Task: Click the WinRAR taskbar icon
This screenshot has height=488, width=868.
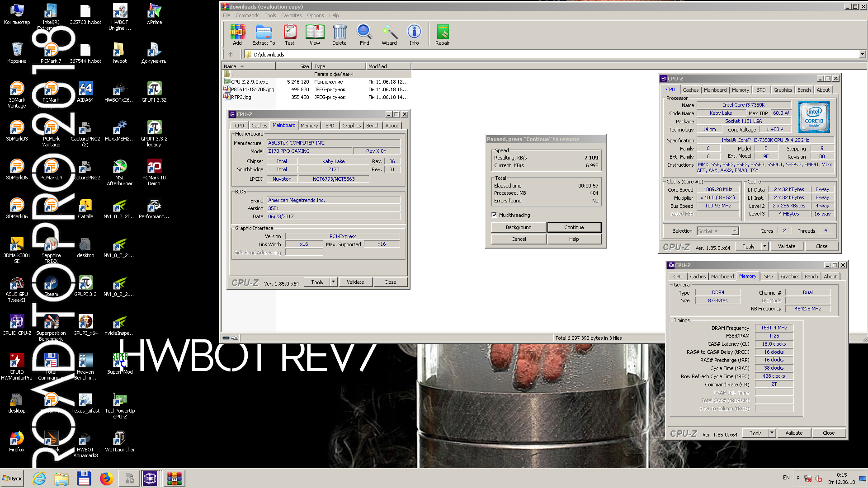Action: coord(174,479)
